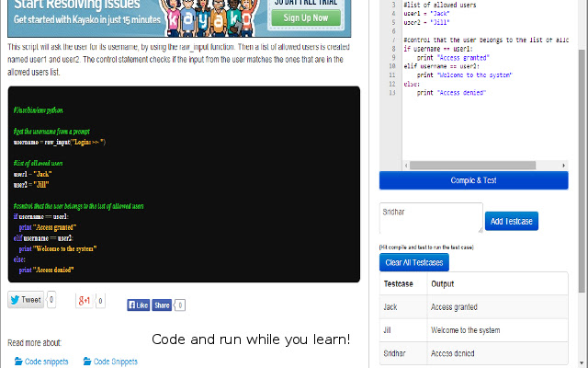Click editor line 10 'elif username == user2:'
The width and height of the screenshot is (588, 368).
[441, 66]
